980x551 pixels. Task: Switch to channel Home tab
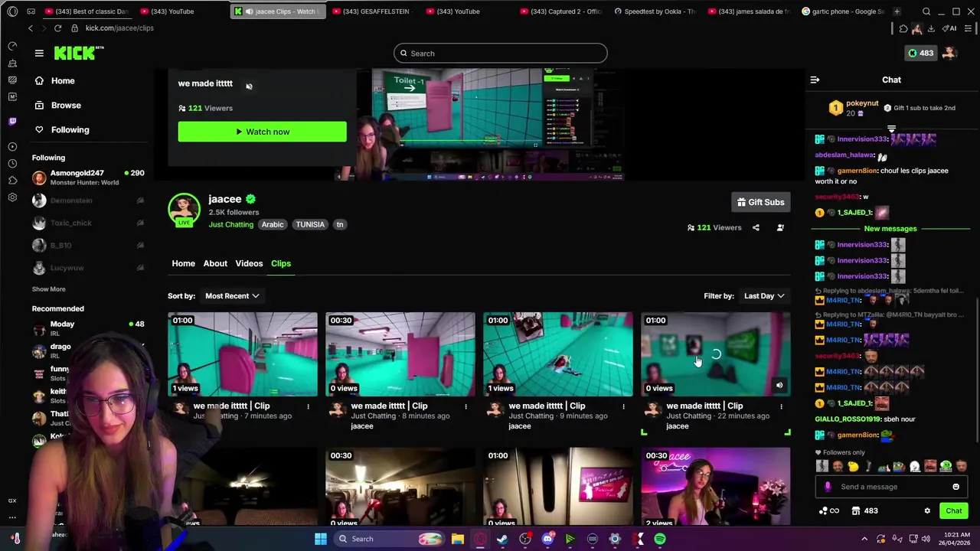[183, 263]
